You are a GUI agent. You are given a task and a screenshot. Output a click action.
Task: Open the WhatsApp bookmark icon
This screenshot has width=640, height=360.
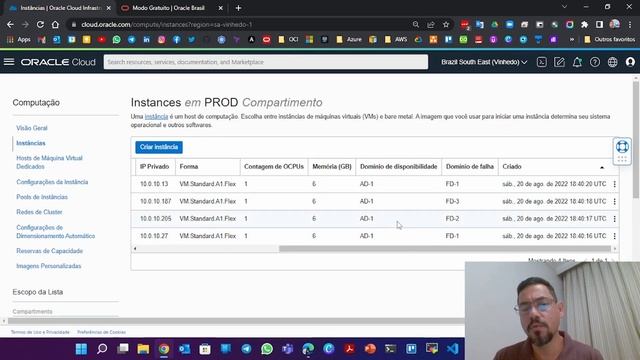[117, 40]
